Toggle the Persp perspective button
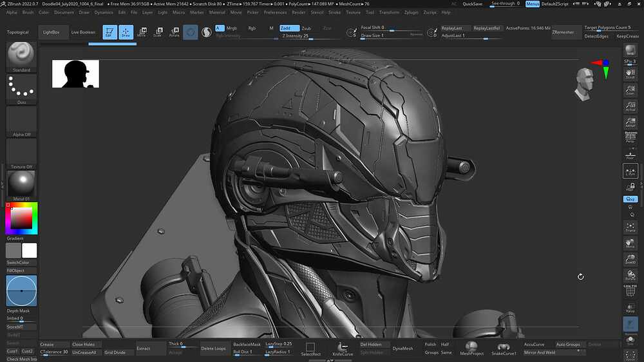This screenshot has height=362, width=644. pos(630,138)
